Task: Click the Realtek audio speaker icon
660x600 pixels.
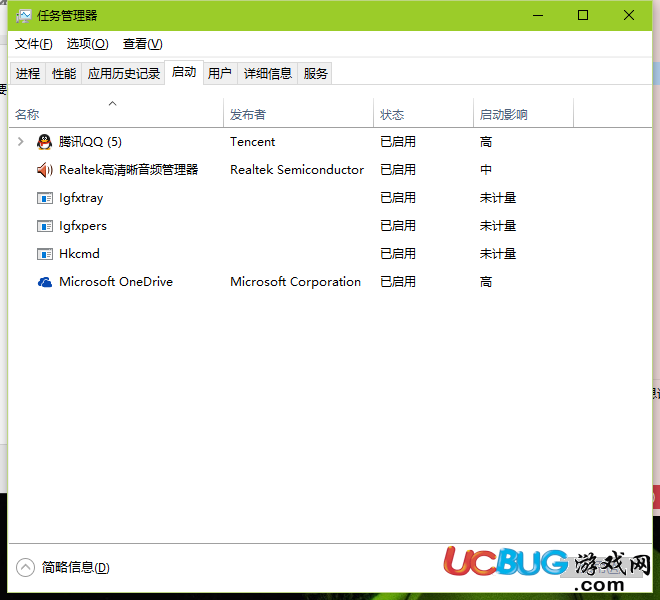Action: pos(45,170)
